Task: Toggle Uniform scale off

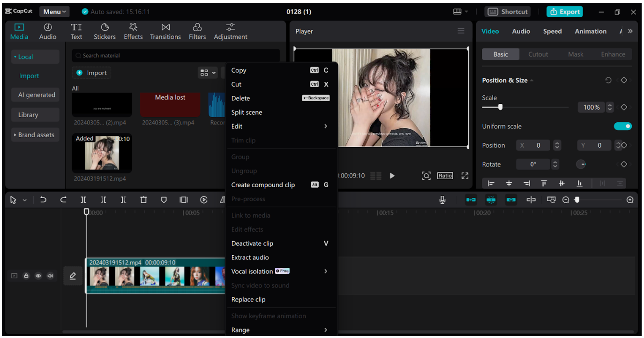Action: [622, 126]
